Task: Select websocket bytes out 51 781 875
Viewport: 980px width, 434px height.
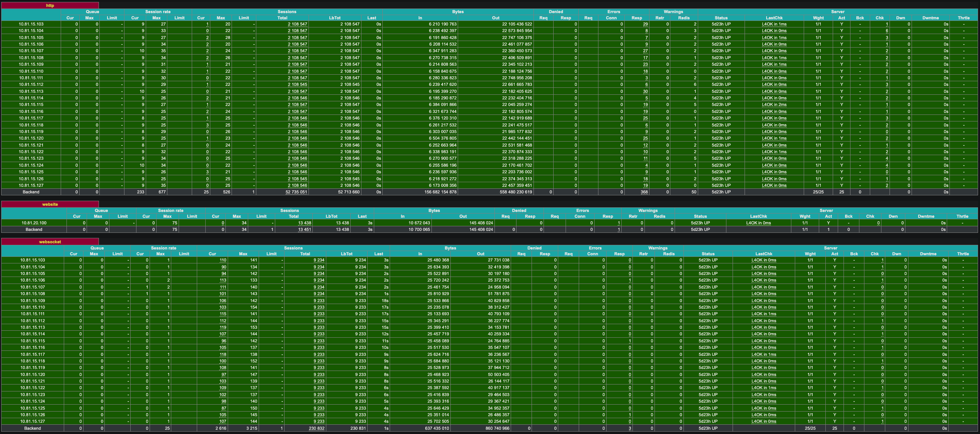Action: tap(499, 294)
